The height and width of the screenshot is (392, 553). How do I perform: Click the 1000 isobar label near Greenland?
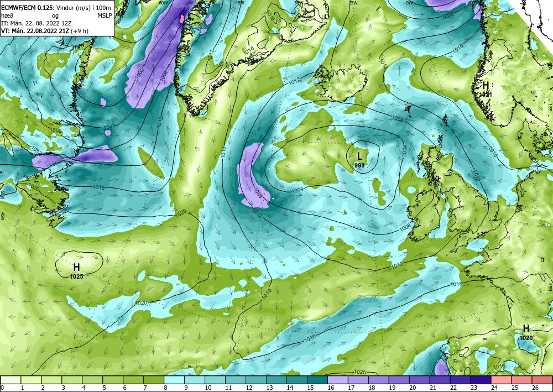click(x=140, y=75)
